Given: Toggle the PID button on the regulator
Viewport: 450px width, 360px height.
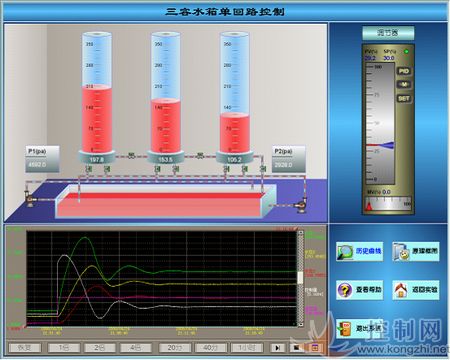Looking at the screenshot, I should click(404, 71).
